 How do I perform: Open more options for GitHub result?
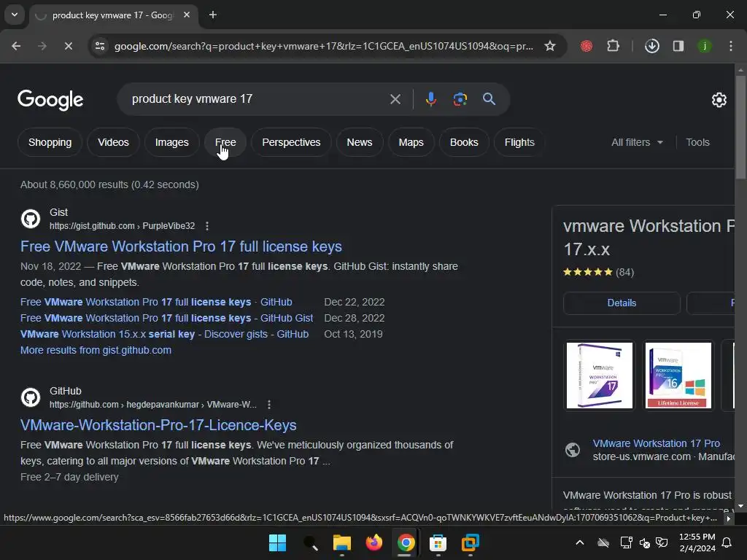(x=269, y=405)
